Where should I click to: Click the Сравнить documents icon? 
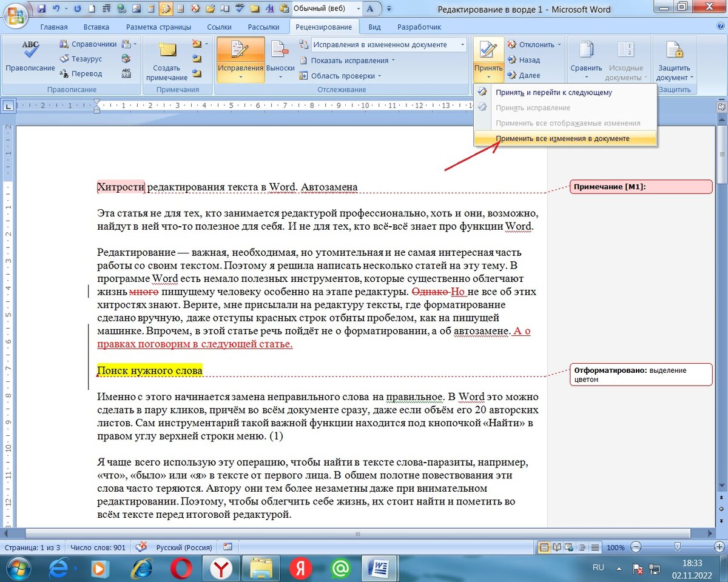(x=586, y=61)
